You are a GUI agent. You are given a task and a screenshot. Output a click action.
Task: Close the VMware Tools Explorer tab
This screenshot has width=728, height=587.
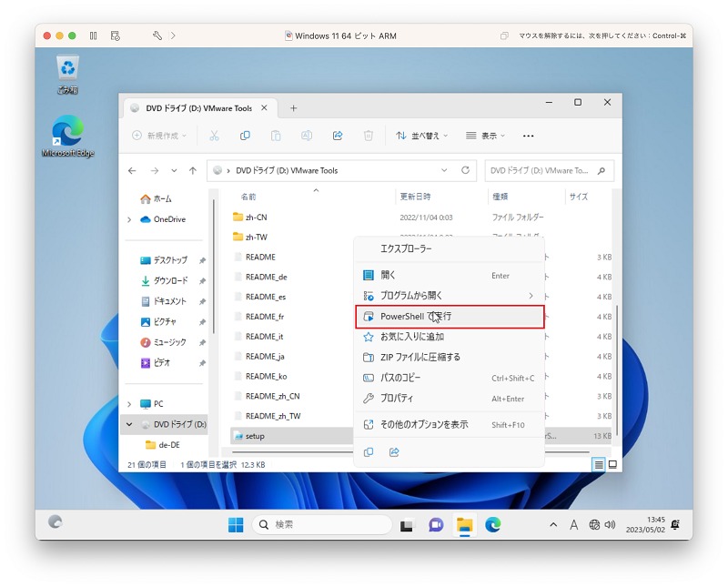pyautogui.click(x=264, y=108)
